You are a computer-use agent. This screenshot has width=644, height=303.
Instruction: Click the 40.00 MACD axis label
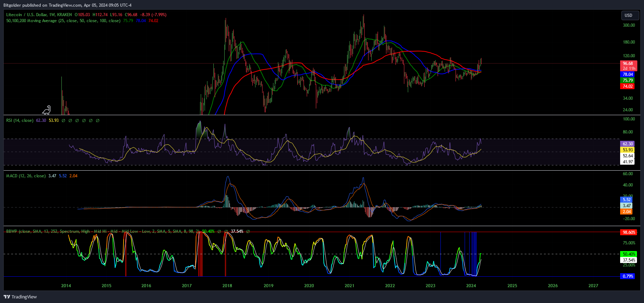tap(628, 185)
